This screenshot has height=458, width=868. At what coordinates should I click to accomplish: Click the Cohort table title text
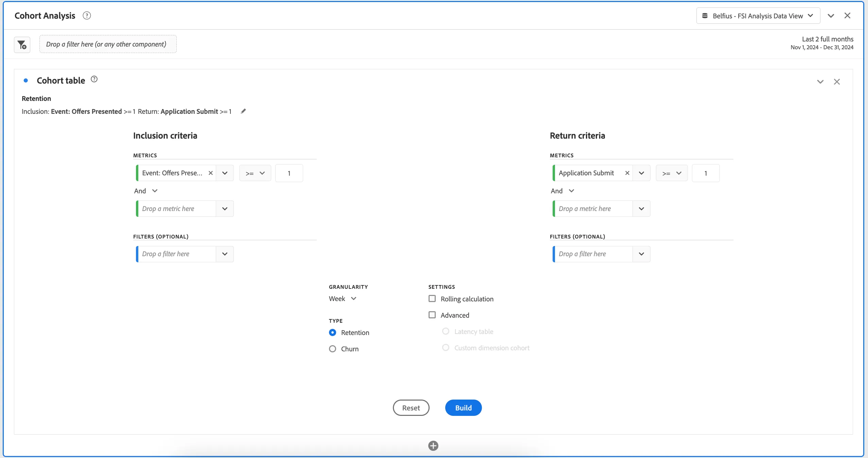point(61,81)
